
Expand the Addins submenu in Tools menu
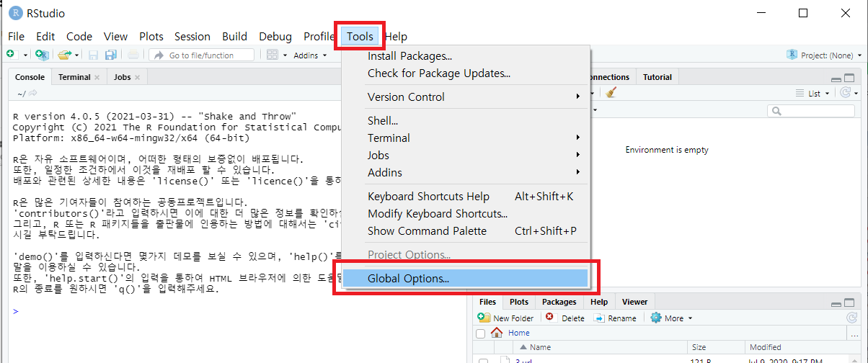[x=466, y=172]
